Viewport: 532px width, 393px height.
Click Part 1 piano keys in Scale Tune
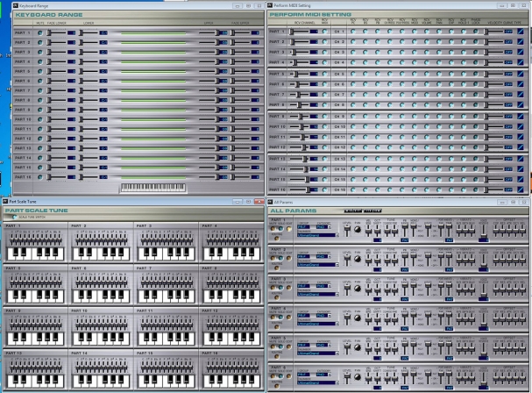36,254
